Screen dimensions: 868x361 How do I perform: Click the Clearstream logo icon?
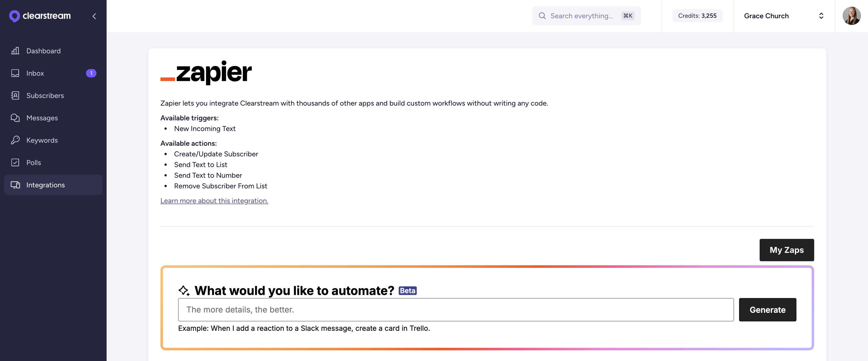tap(14, 16)
